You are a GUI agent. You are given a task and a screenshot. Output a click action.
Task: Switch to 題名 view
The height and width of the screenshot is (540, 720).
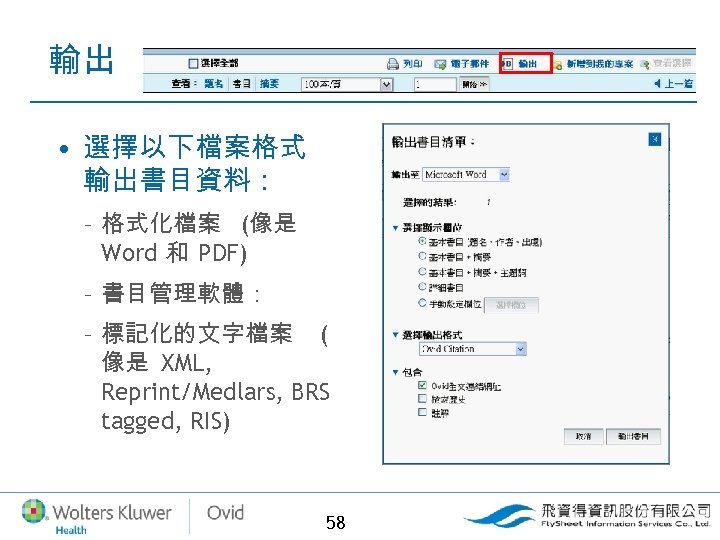214,84
